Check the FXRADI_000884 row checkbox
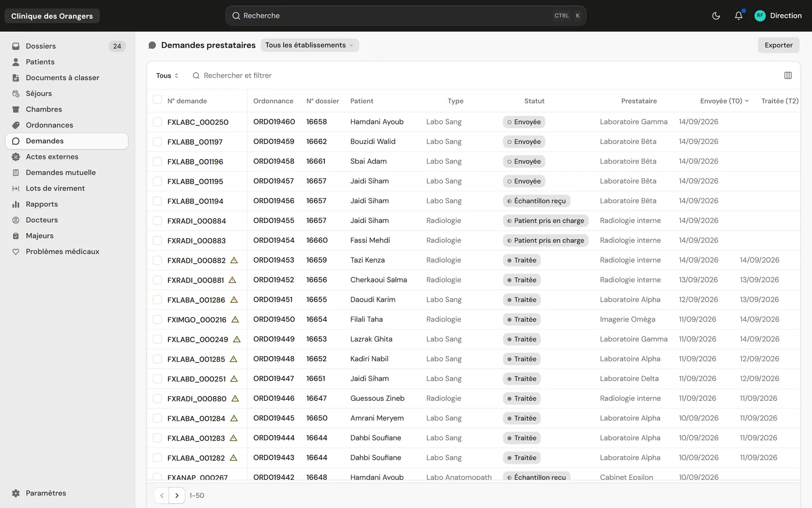The image size is (812, 508). (157, 220)
